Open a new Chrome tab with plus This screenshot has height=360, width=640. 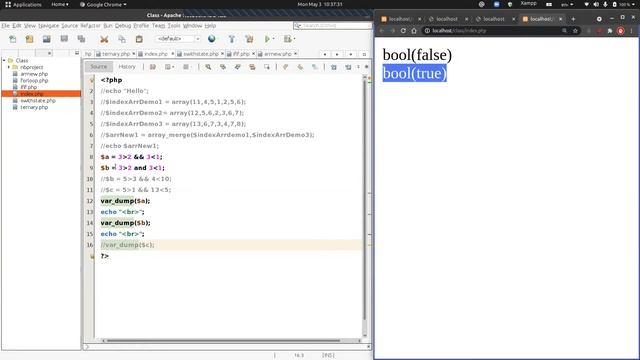573,19
